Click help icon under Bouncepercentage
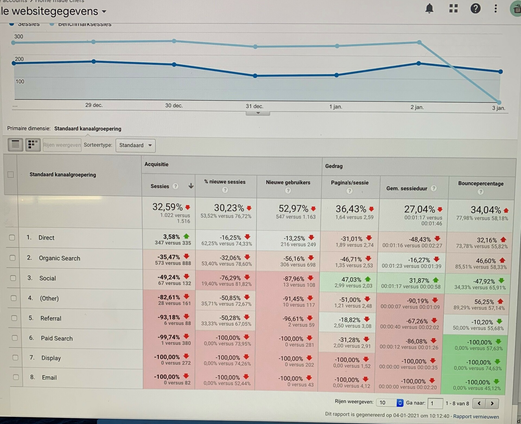Image resolution: width=521 pixels, height=424 pixels. tap(480, 192)
